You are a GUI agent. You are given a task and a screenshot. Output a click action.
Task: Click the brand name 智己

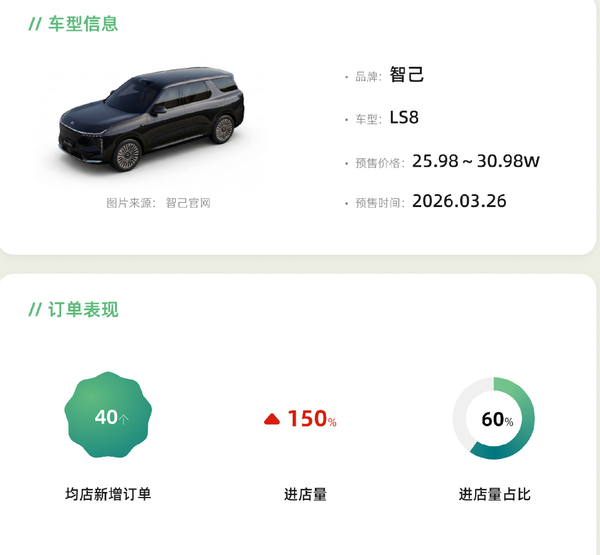click(x=407, y=75)
